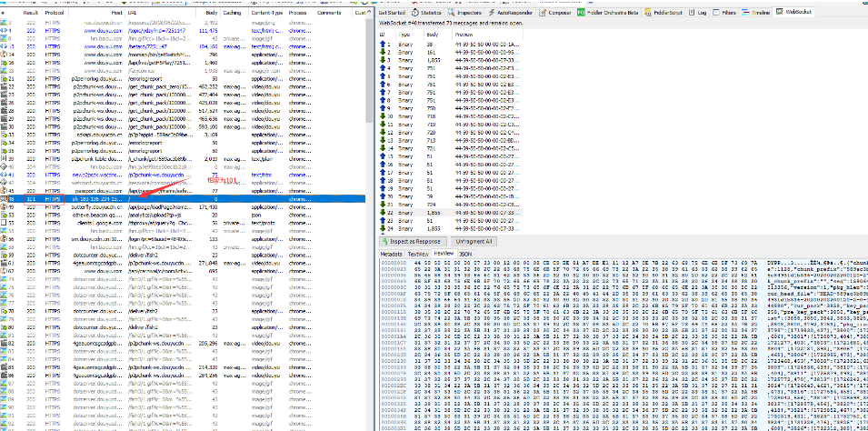
Task: Sort sessions by Content-Type column header
Action: [x=267, y=12]
